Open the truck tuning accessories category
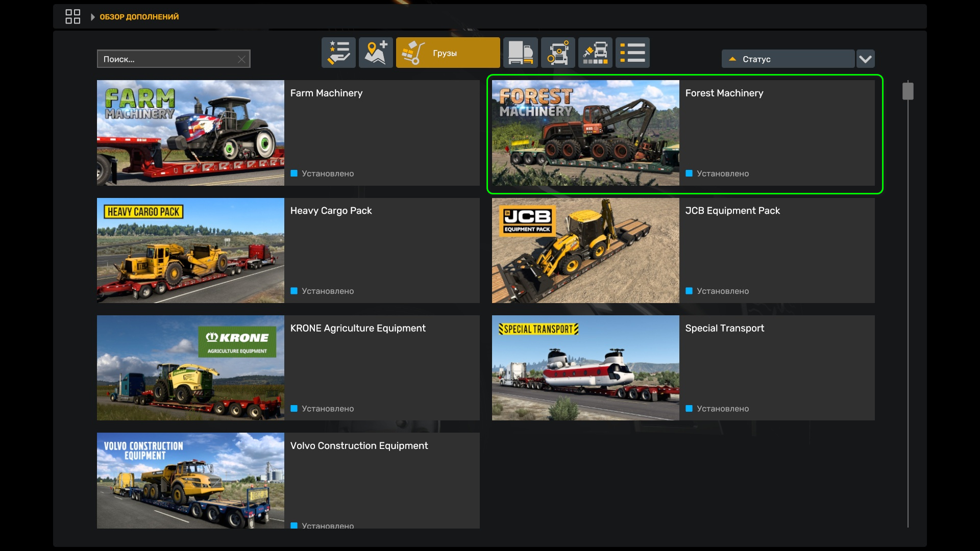 pyautogui.click(x=558, y=53)
